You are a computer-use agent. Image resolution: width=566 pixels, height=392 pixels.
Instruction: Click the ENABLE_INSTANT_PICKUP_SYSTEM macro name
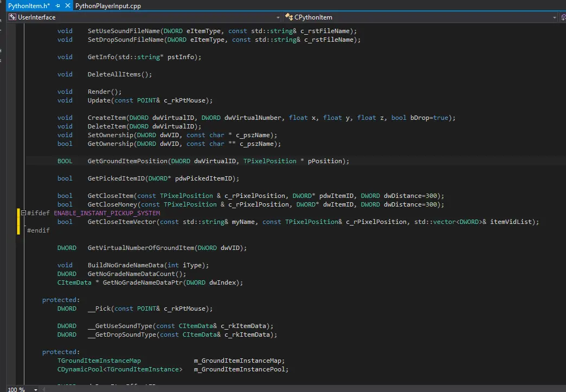107,213
